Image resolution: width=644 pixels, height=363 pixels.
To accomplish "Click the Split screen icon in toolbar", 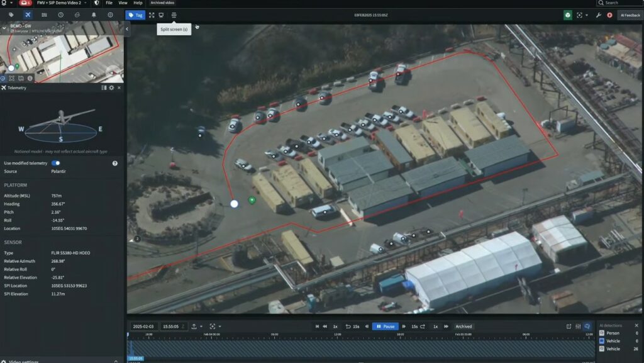I will click(x=174, y=14).
